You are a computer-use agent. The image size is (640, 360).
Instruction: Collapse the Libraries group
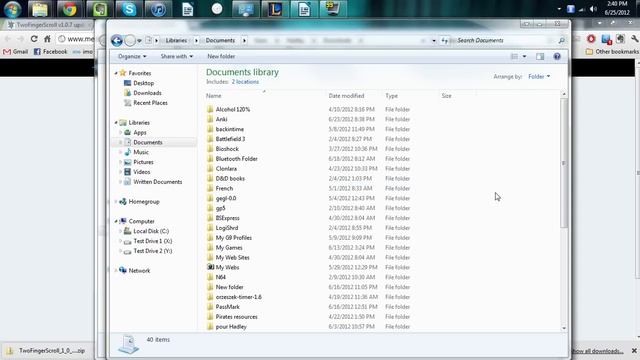(x=116, y=122)
